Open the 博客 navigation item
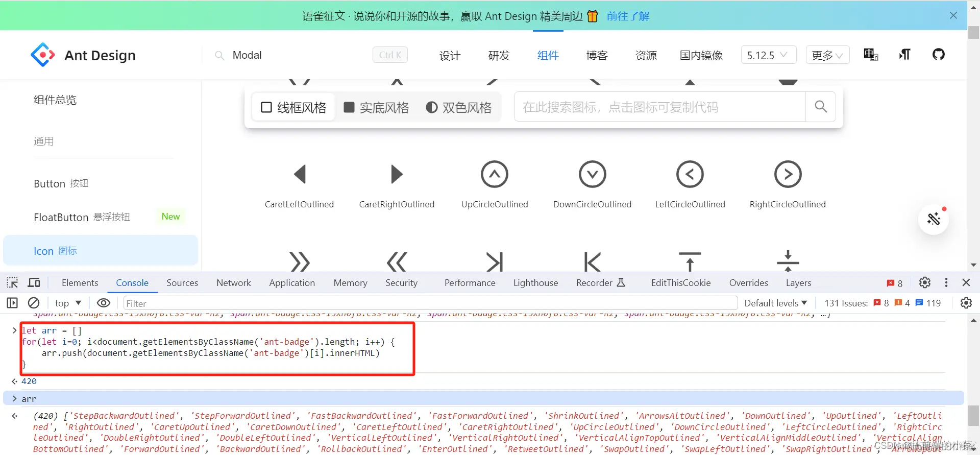The image size is (980, 455). [597, 55]
